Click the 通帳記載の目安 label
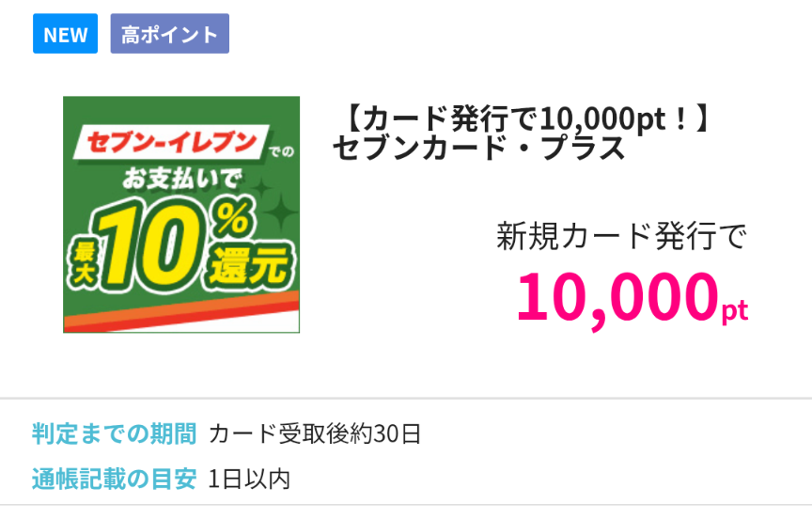The height and width of the screenshot is (519, 812). coord(114,479)
